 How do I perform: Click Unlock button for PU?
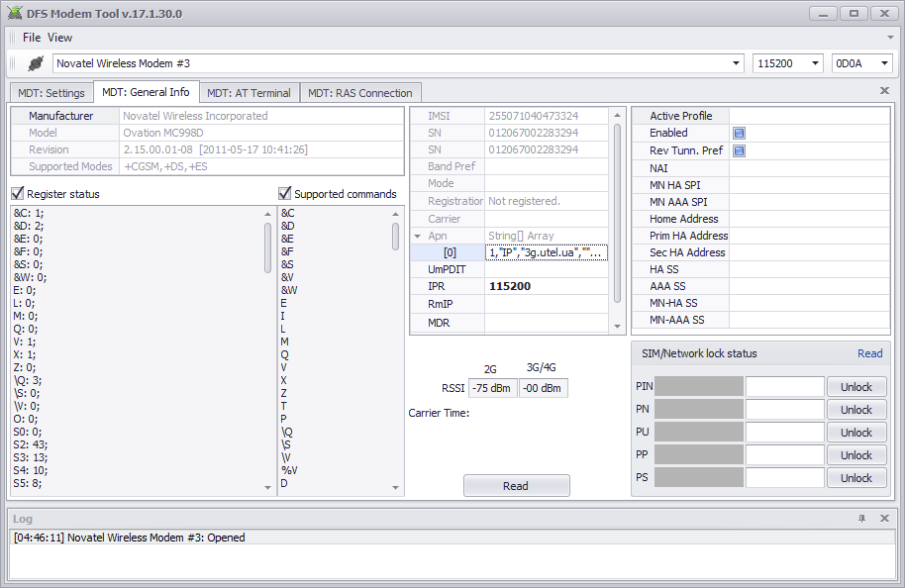click(x=855, y=433)
